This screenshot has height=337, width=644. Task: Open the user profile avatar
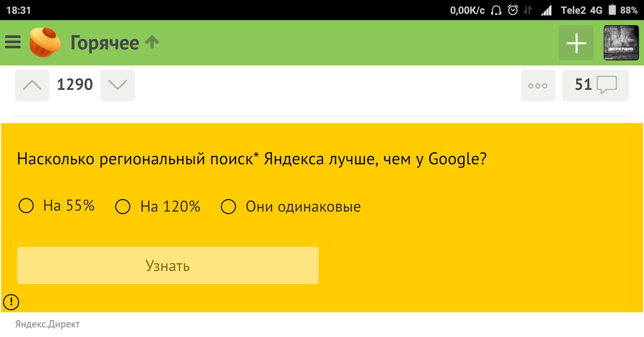(x=621, y=43)
